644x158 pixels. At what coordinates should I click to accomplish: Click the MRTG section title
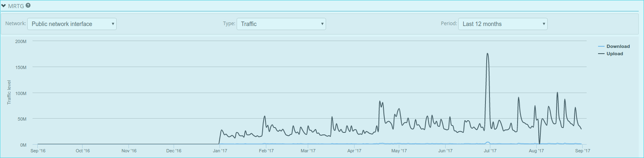[16, 6]
